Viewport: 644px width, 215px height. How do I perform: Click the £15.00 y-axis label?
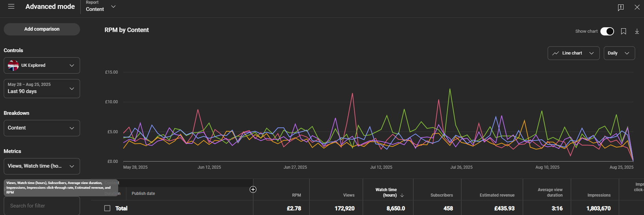click(111, 72)
